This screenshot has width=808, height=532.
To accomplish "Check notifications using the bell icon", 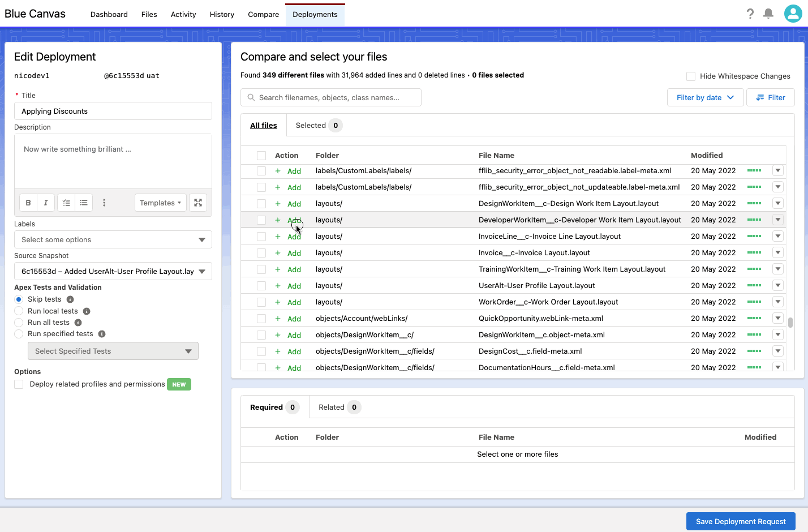I will coord(768,14).
